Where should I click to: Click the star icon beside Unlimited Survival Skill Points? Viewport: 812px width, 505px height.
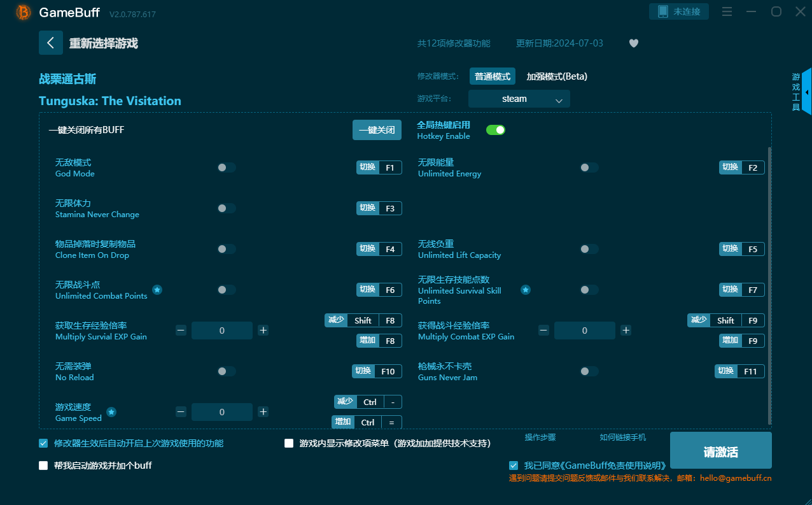click(x=526, y=290)
